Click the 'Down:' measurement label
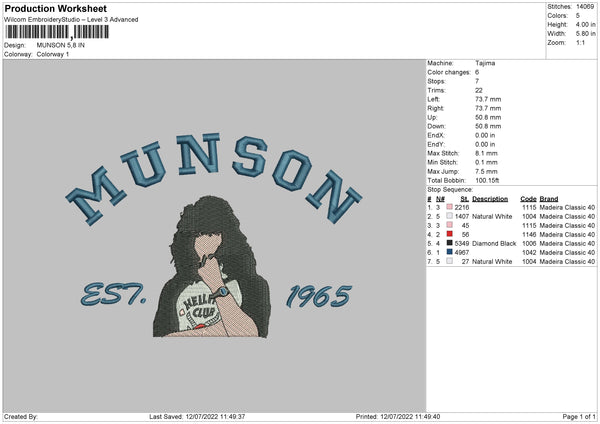The image size is (600, 424). [436, 126]
